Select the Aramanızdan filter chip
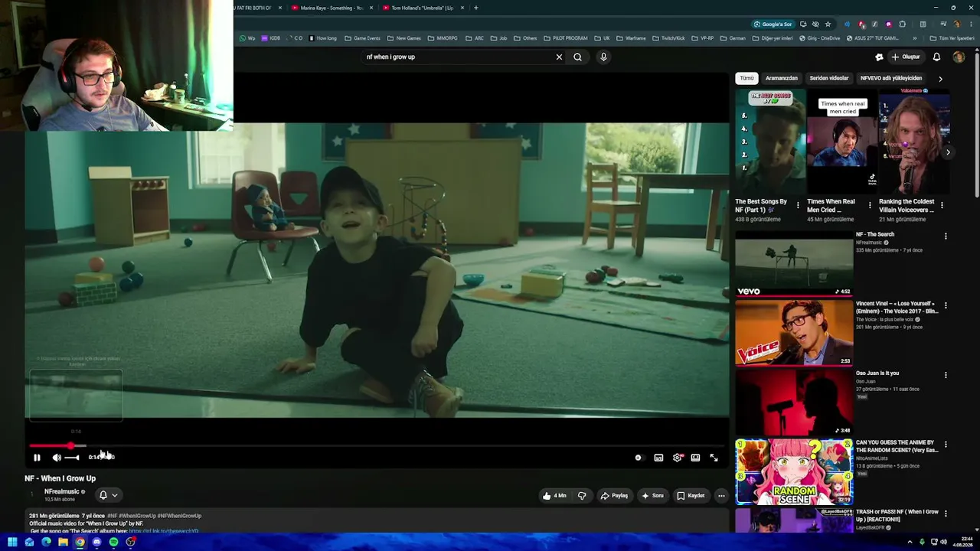980x551 pixels. coord(782,78)
